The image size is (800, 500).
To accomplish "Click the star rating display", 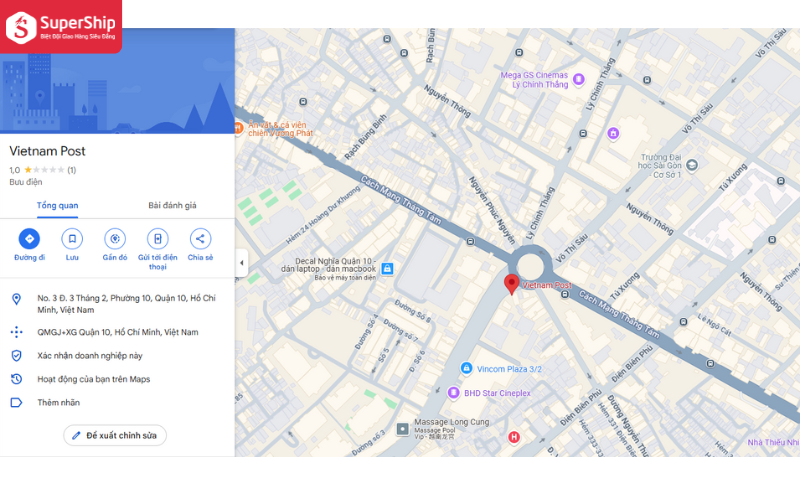I will pyautogui.click(x=44, y=170).
